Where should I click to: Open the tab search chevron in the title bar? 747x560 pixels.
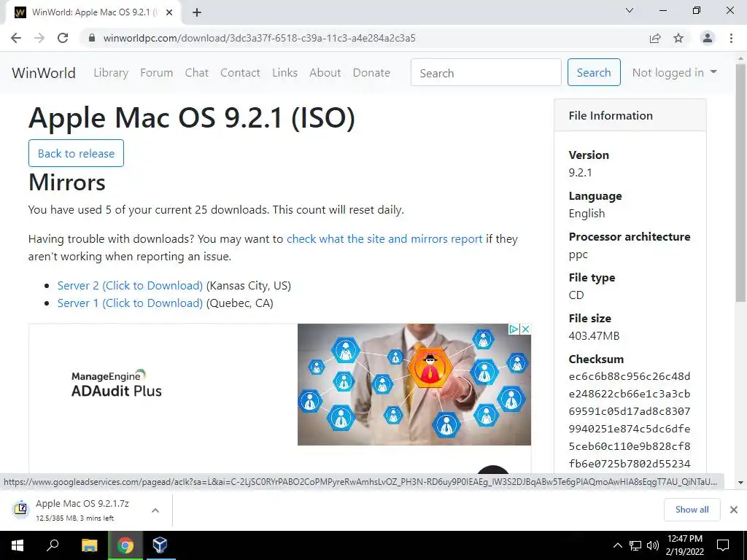(x=630, y=10)
